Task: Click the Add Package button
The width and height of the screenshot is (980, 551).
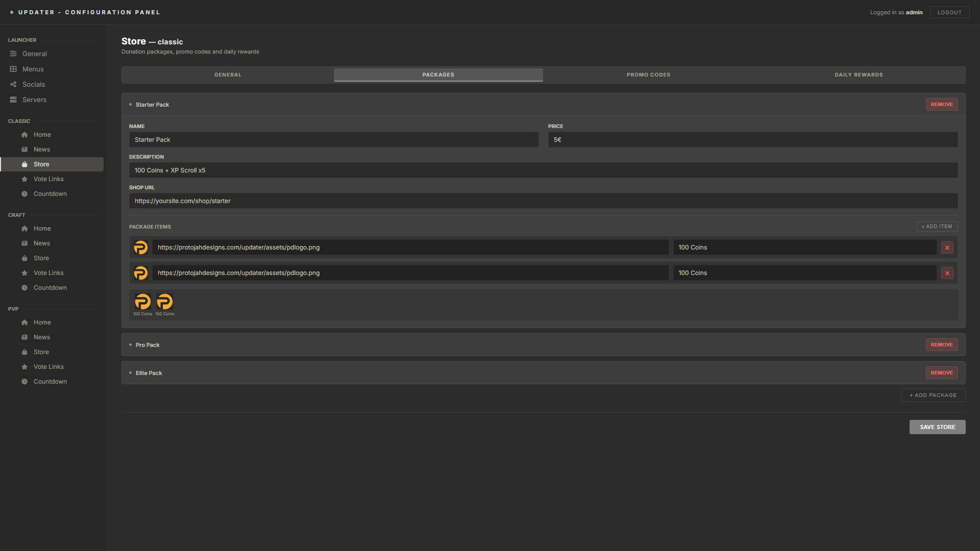Action: coord(933,395)
